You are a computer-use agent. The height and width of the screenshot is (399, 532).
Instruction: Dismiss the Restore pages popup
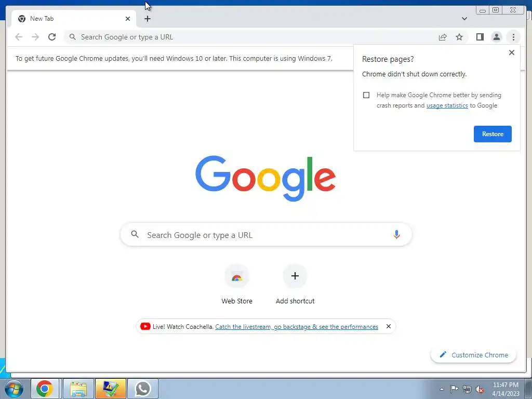click(x=511, y=52)
